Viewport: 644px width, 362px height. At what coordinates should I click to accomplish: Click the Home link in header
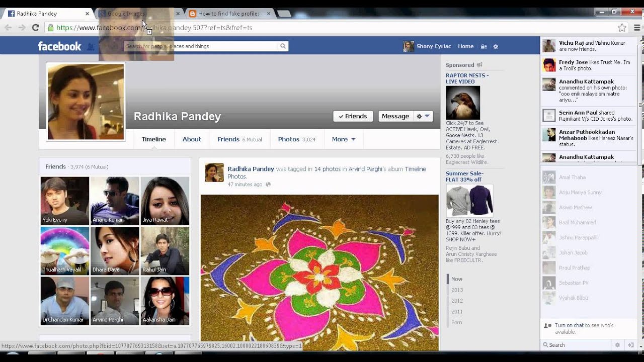465,46
